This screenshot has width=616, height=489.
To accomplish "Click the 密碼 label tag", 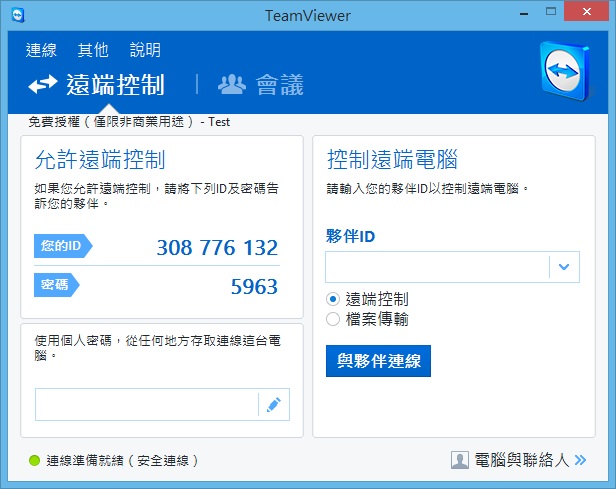I will 57,284.
